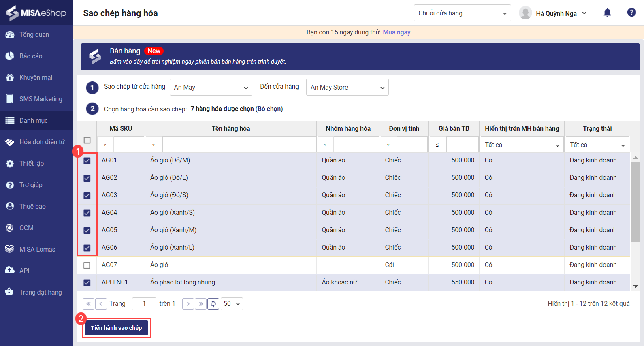
Task: Uncheck the AG01 row checkbox
Action: coord(87,161)
